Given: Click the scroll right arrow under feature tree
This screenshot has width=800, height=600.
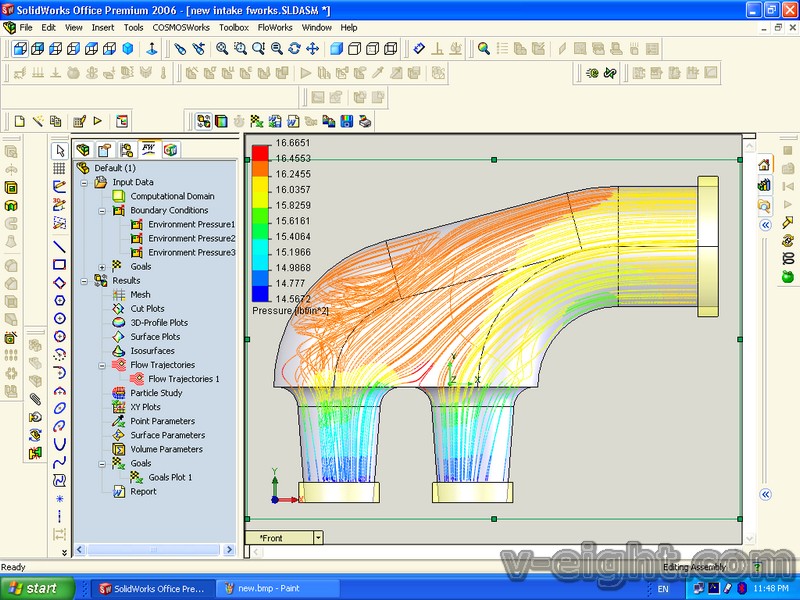Looking at the screenshot, I should coord(229,549).
